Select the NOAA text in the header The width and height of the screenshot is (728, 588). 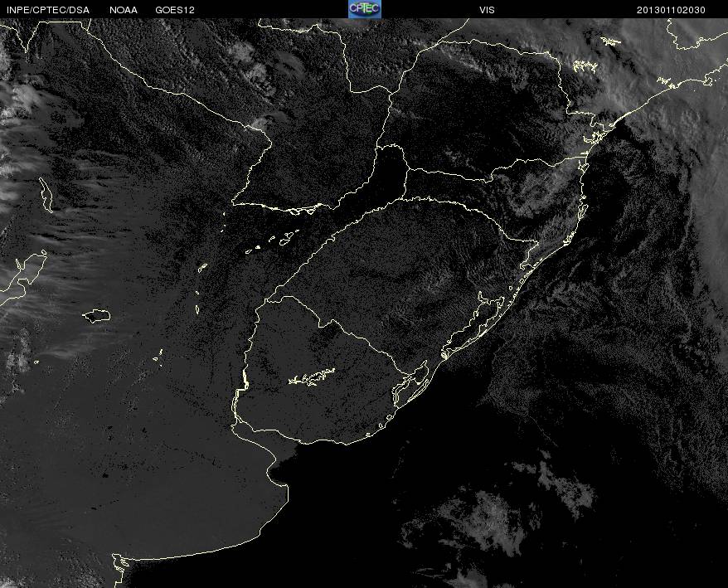[x=124, y=9]
